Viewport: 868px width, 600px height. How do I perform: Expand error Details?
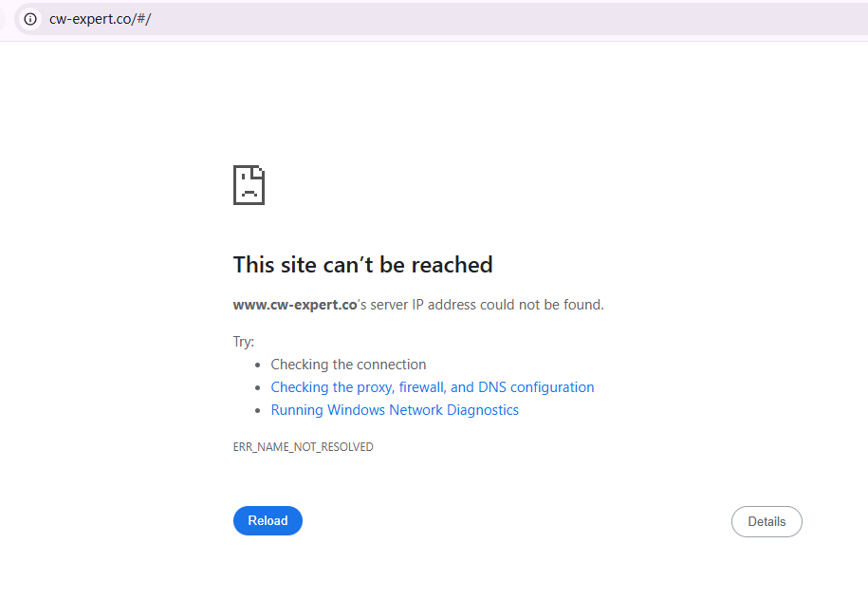point(766,521)
